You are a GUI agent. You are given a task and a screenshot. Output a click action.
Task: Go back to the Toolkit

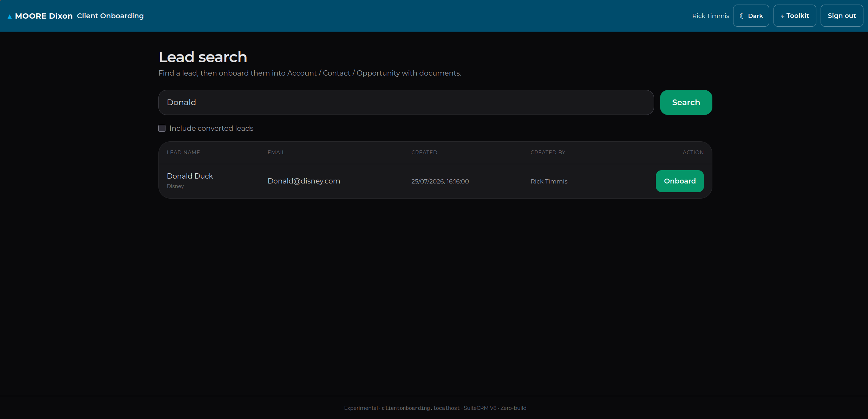click(795, 16)
